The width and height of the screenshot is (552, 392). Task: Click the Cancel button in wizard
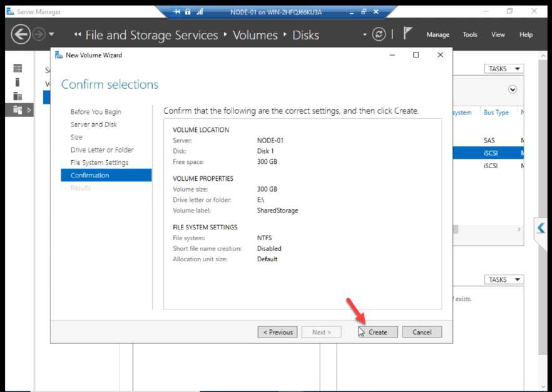coord(422,332)
